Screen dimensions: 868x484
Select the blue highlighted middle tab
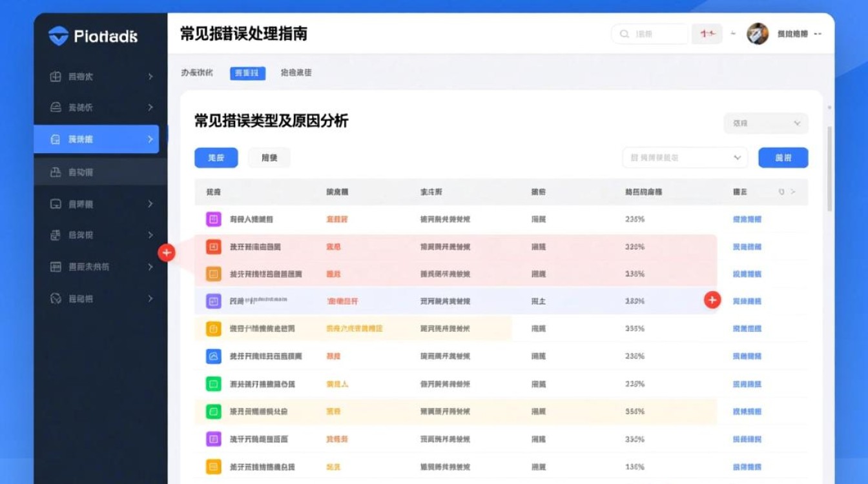[248, 73]
